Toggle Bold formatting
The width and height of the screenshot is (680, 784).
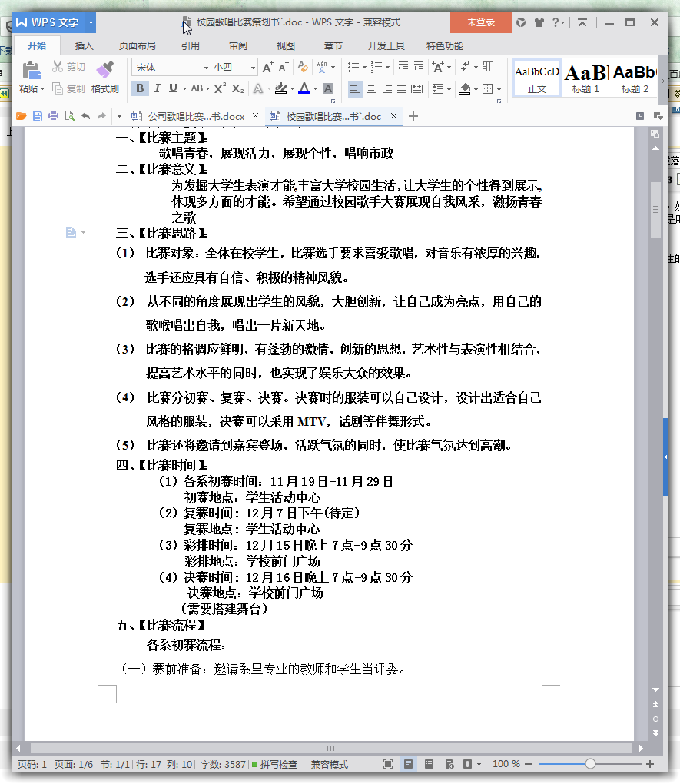(140, 88)
